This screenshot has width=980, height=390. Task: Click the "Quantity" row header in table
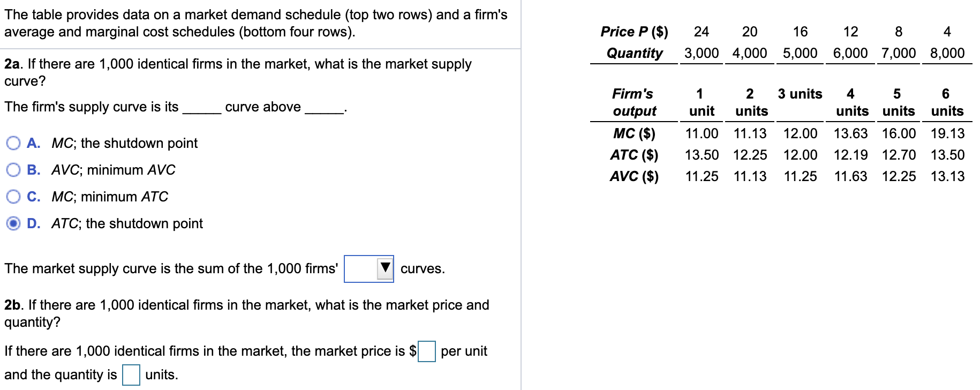click(634, 53)
